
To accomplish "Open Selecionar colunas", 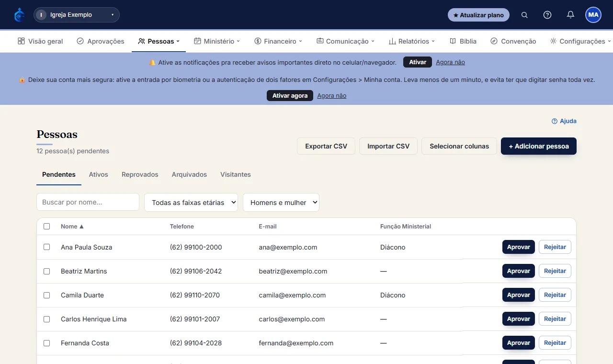I will click(x=459, y=146).
